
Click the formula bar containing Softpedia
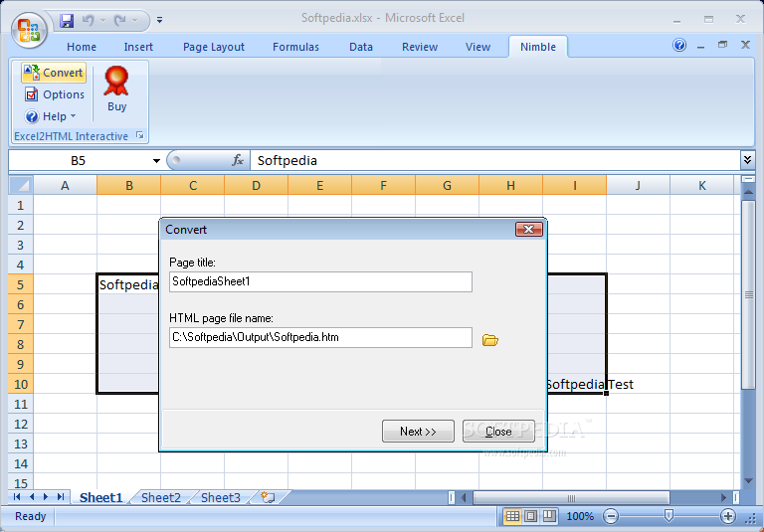tap(494, 161)
